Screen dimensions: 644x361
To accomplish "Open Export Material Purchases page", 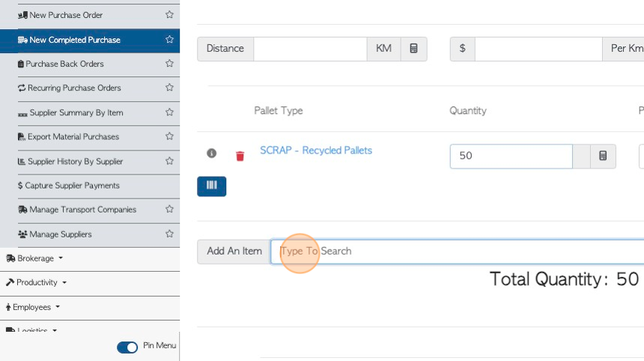I will tap(69, 137).
